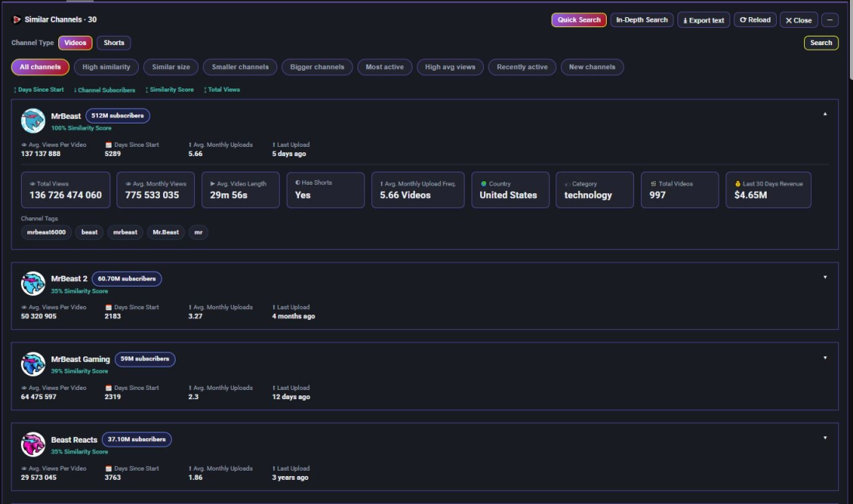Filter by High similarity

pos(106,67)
